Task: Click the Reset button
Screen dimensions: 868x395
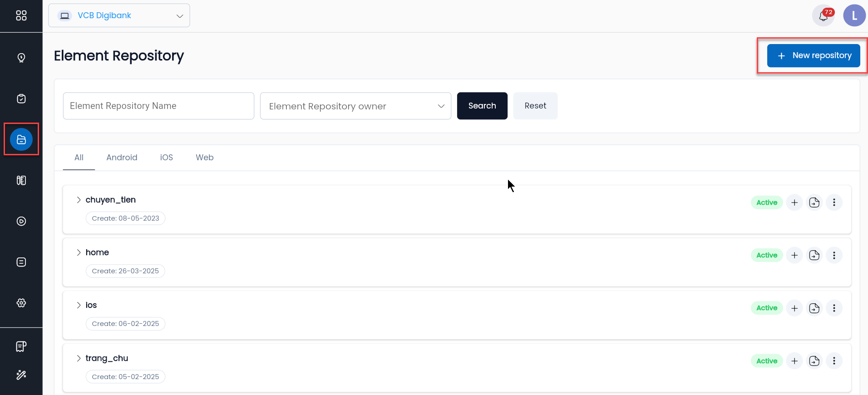Action: pos(535,106)
